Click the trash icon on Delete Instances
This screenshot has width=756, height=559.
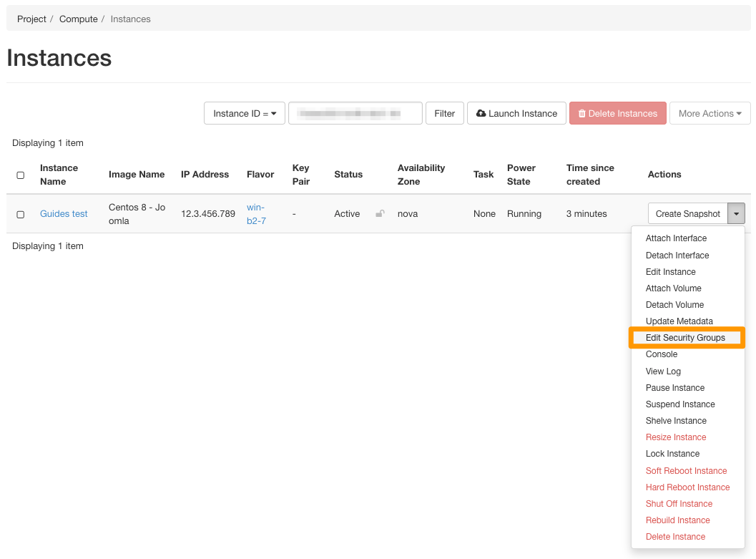tap(581, 113)
